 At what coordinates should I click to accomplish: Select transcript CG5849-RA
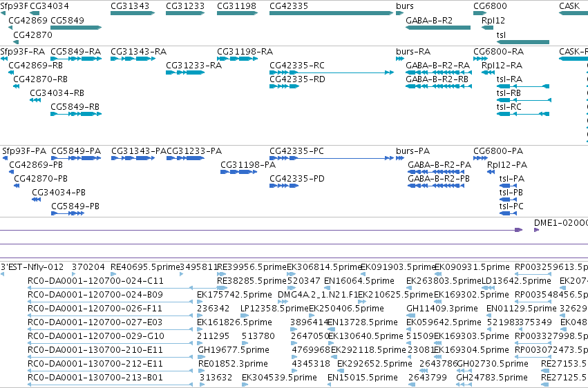point(76,59)
